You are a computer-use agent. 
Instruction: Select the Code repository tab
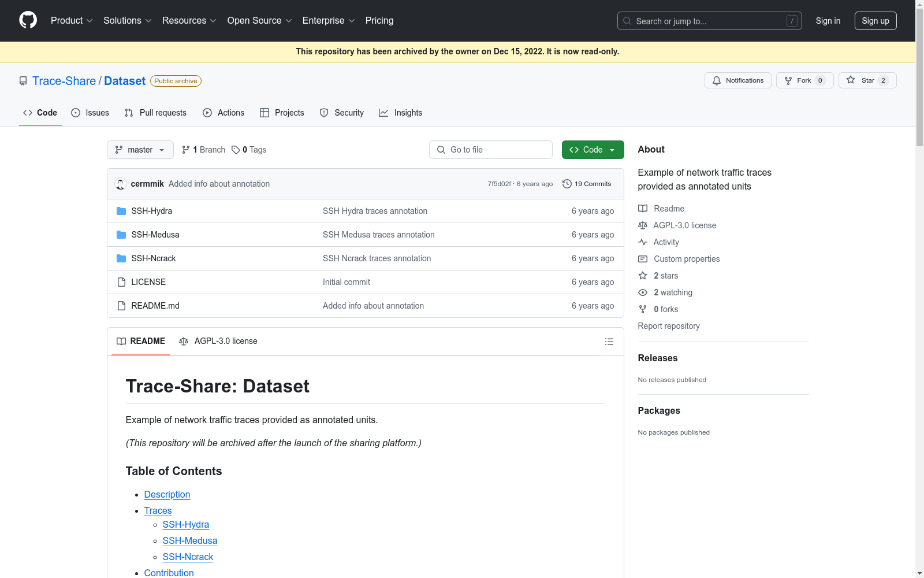(x=40, y=113)
